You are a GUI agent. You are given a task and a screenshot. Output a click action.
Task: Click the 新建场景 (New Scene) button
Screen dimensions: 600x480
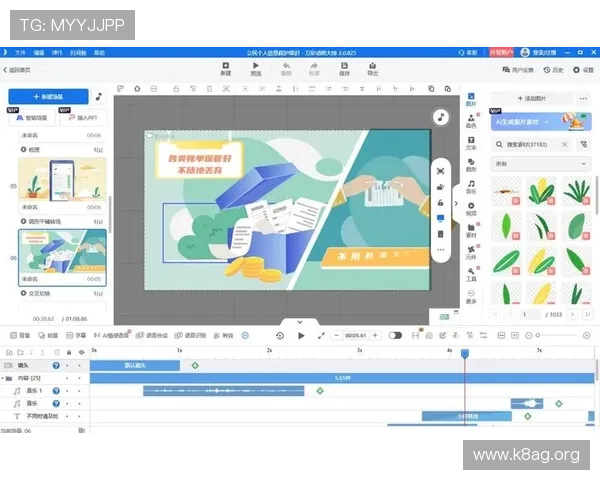pos(47,97)
